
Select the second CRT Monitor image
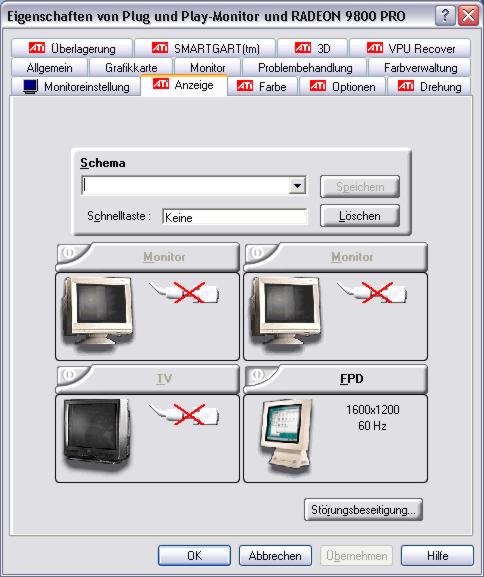pyautogui.click(x=285, y=312)
